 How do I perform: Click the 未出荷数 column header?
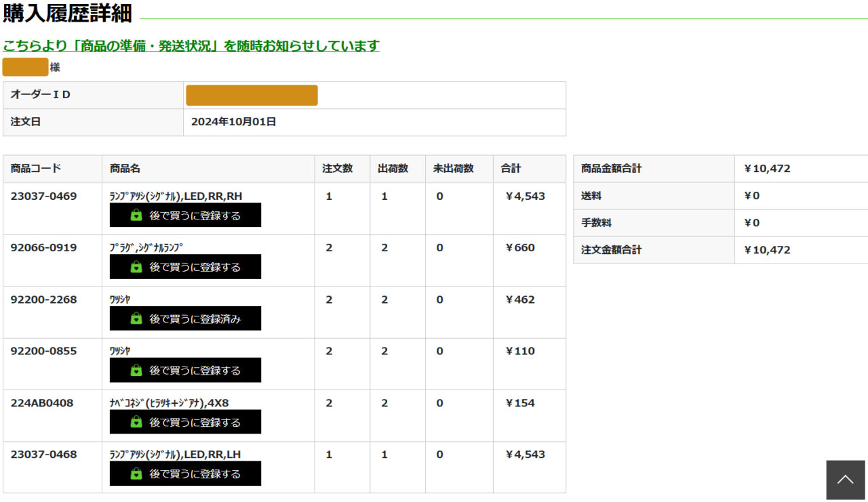click(x=459, y=169)
